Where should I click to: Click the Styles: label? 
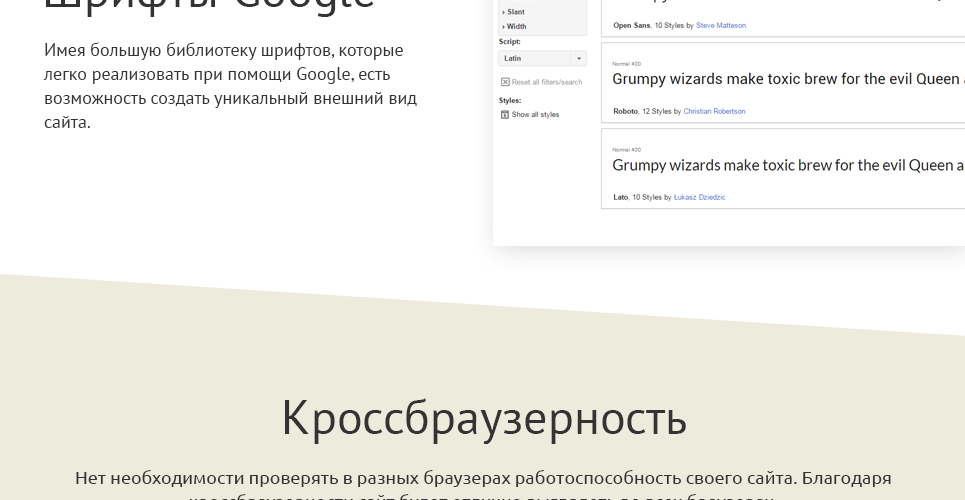510,100
